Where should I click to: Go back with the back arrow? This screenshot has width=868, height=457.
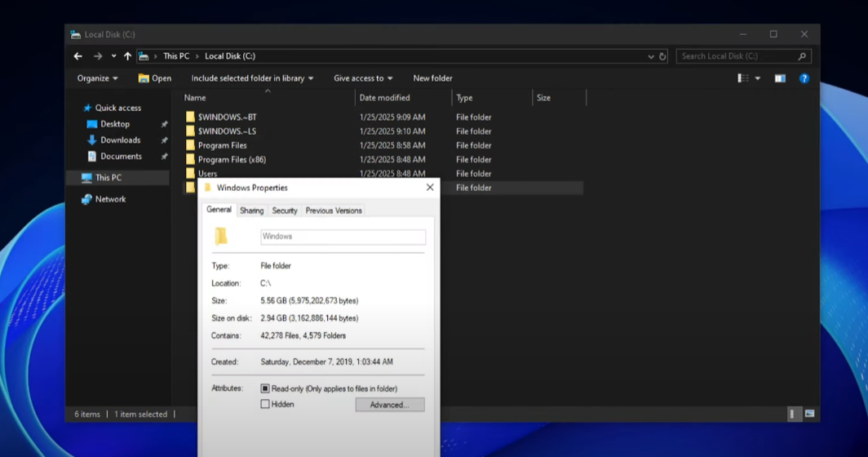point(78,56)
